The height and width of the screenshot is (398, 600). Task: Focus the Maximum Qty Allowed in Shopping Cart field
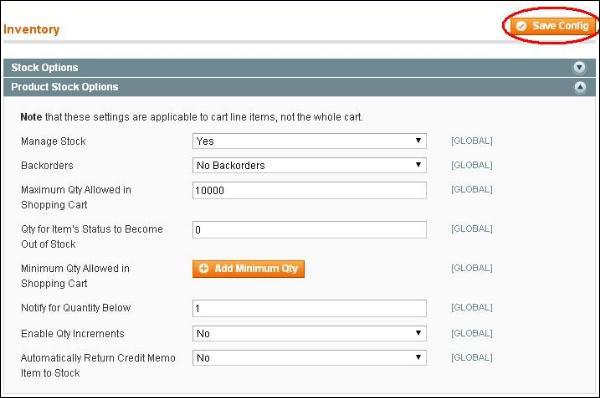(309, 190)
